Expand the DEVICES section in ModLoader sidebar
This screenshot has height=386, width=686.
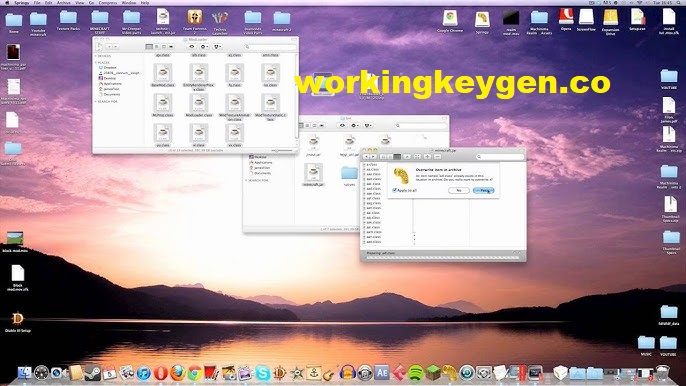point(96,56)
